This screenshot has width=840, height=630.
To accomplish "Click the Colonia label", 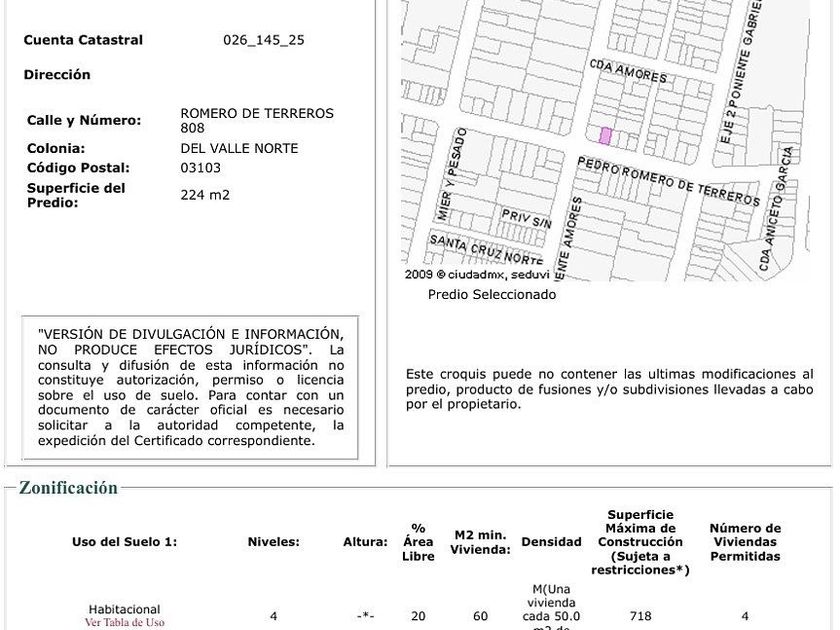I will (x=56, y=148).
